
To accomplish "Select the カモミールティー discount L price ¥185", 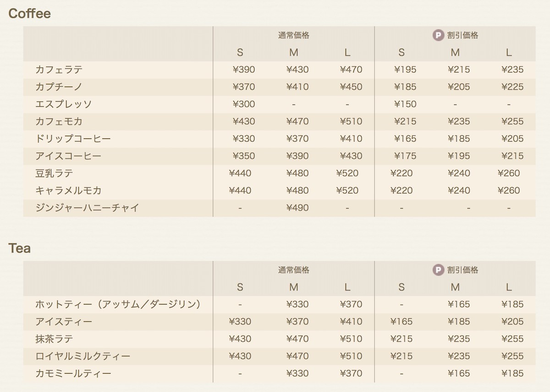I will tap(512, 374).
